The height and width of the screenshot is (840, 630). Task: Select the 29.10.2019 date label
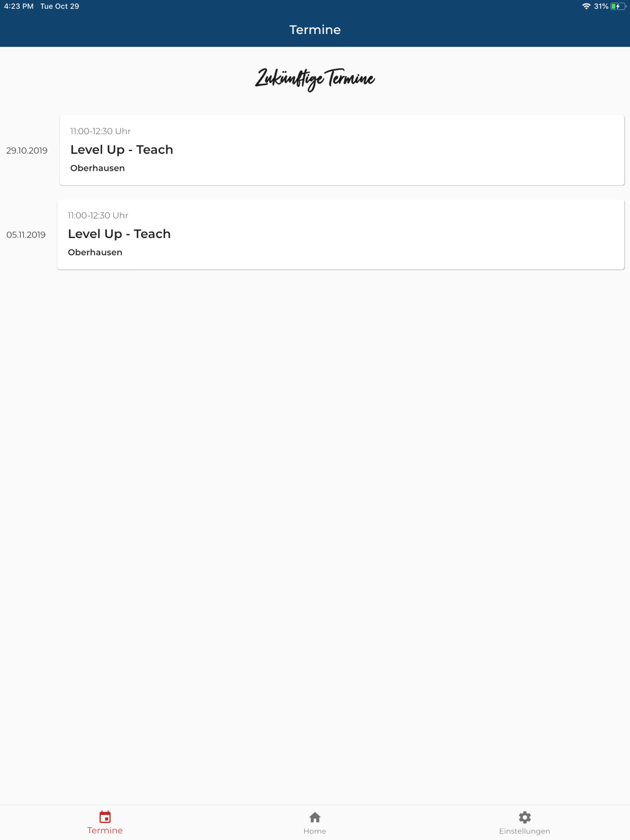[x=27, y=150]
